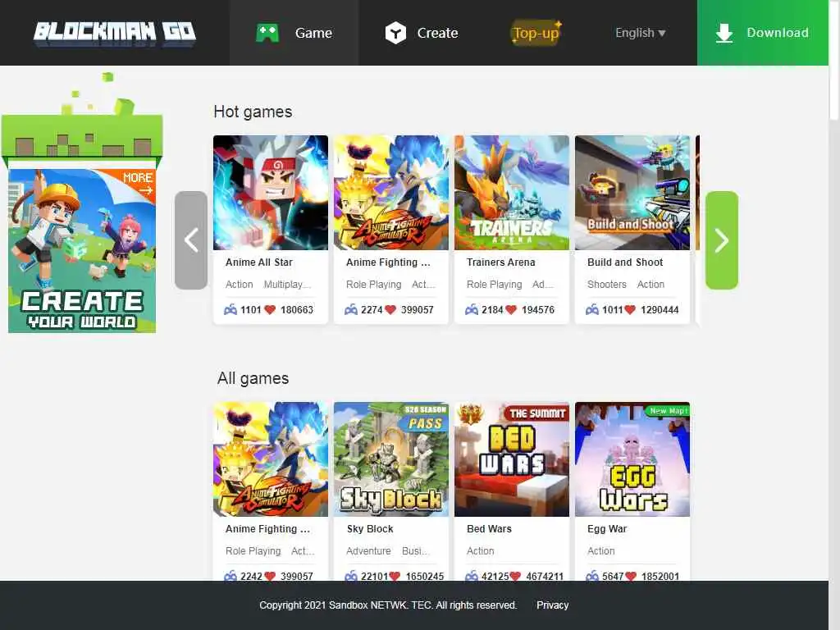Image resolution: width=840 pixels, height=630 pixels.
Task: Open Anime Fighting thumbnail in Hot games
Action: (x=391, y=192)
